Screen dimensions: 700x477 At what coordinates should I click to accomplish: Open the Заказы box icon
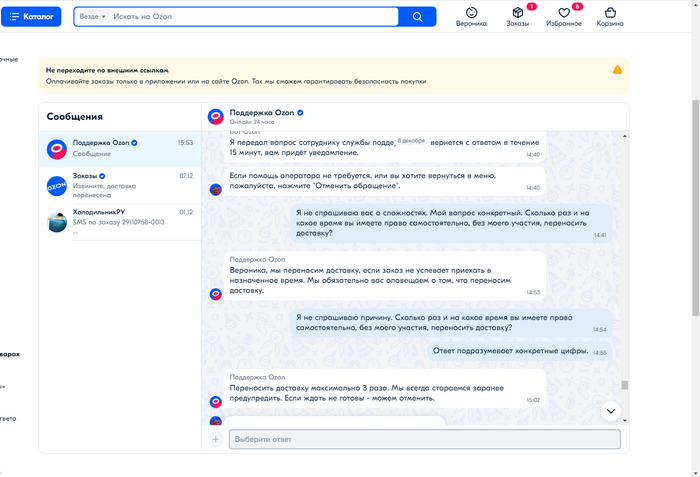click(518, 17)
